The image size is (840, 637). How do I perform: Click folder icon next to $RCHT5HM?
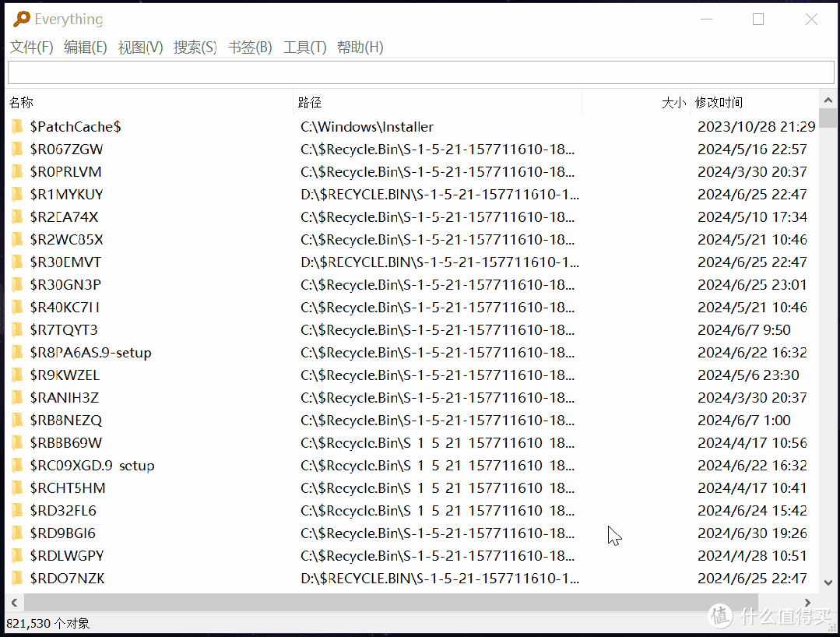click(x=17, y=488)
